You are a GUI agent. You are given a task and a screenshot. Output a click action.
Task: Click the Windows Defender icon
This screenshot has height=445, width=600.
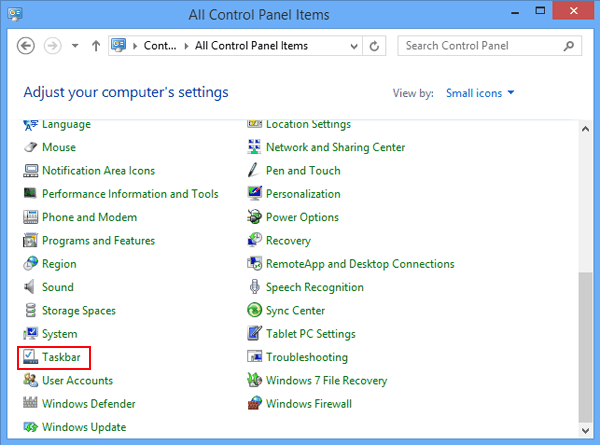(x=31, y=403)
